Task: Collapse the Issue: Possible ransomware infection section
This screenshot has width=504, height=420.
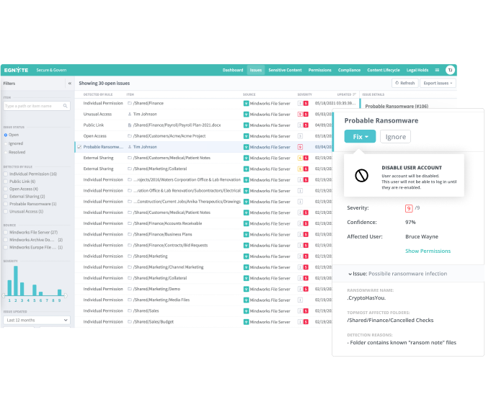Action: pos(350,274)
